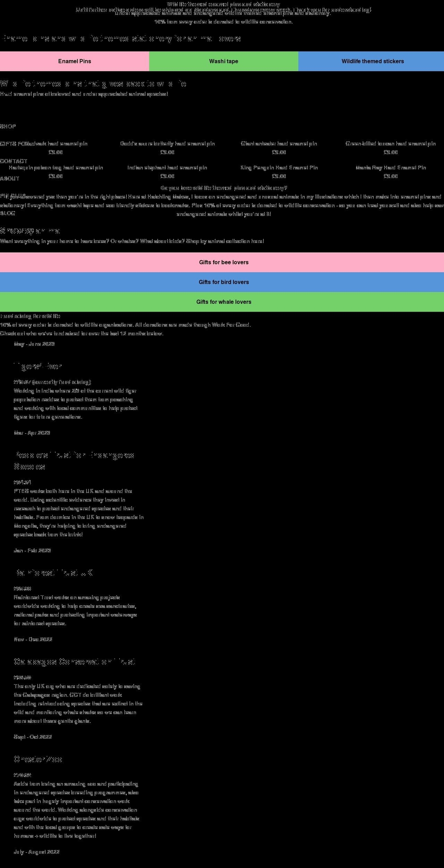
Task: Click the Rainforest Trust UK heading
Action: 53,573
